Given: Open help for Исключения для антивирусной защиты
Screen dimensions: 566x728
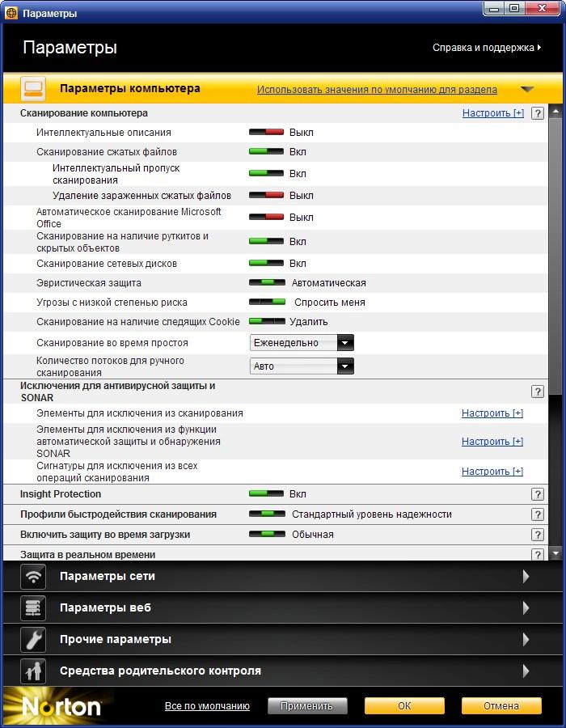Looking at the screenshot, I should [x=537, y=392].
